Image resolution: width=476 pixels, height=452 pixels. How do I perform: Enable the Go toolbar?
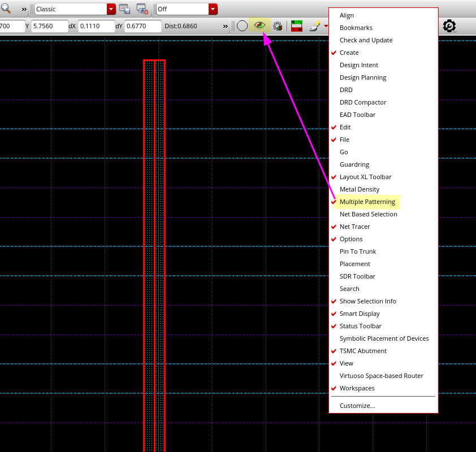[344, 152]
